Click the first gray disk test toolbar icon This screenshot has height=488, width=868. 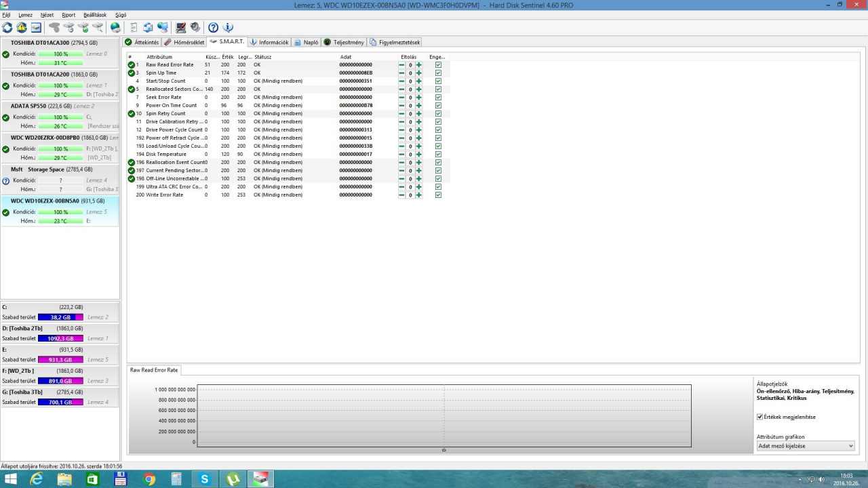click(54, 28)
